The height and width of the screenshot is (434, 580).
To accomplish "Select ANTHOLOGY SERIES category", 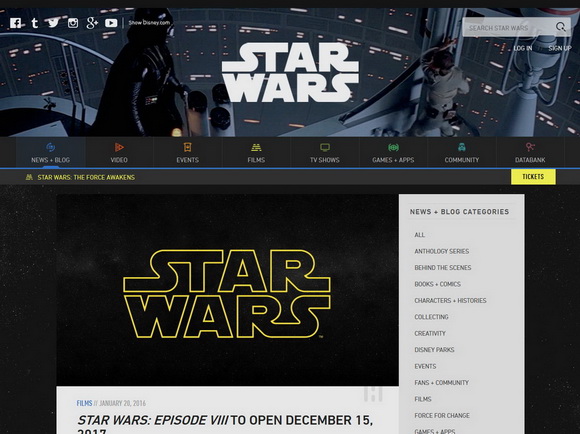I will click(x=442, y=251).
